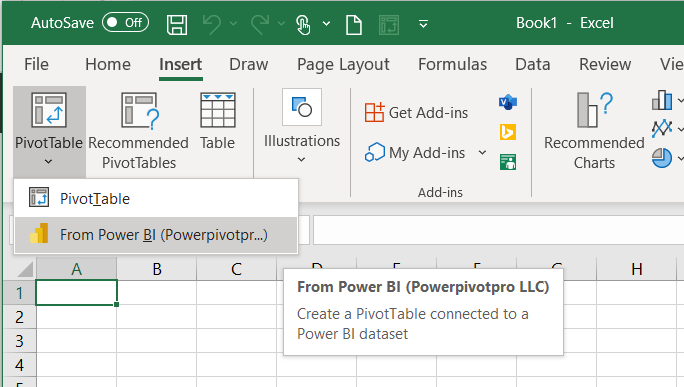Click the PivotTable ribbon button icon
This screenshot has height=387, width=684.
click(49, 110)
